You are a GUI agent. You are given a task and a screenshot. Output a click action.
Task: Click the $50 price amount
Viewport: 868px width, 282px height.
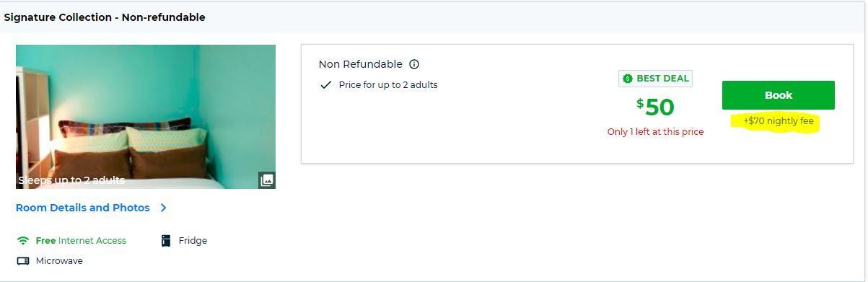tap(655, 107)
